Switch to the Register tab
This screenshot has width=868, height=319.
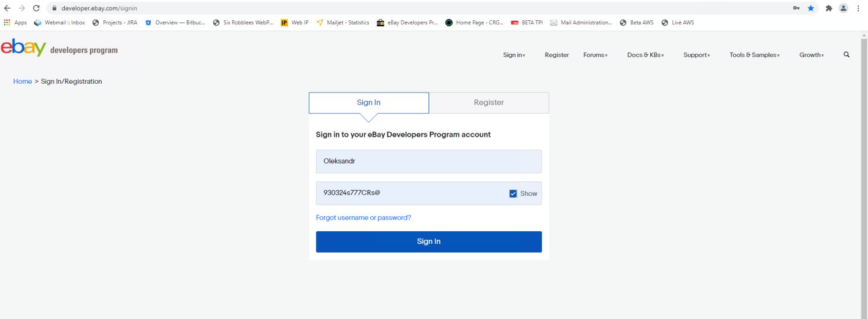489,103
